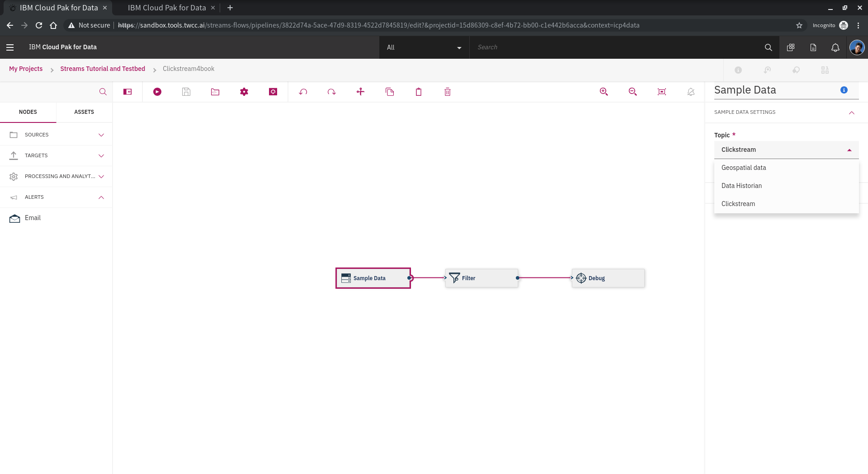Switch to the NODES tab
The height and width of the screenshot is (474, 868).
coord(28,112)
